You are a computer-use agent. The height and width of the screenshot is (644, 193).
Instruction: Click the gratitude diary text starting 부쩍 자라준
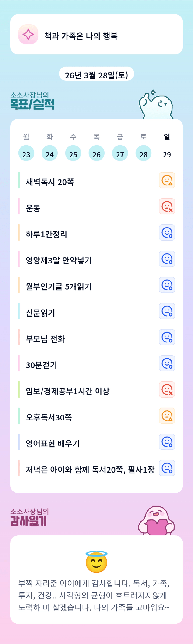(94, 595)
